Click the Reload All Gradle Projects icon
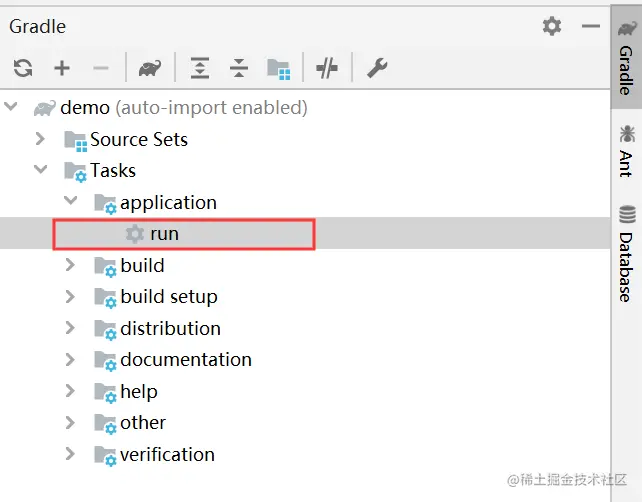 [x=23, y=68]
